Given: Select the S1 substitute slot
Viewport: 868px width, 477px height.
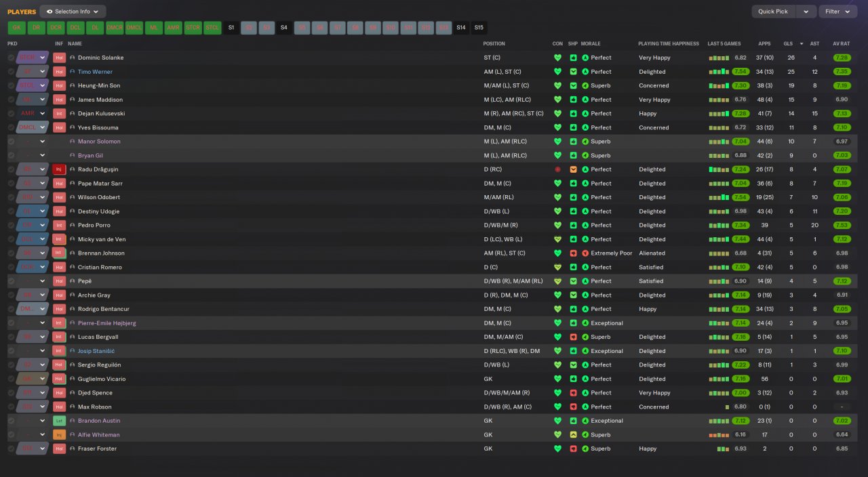Looking at the screenshot, I should coord(231,28).
